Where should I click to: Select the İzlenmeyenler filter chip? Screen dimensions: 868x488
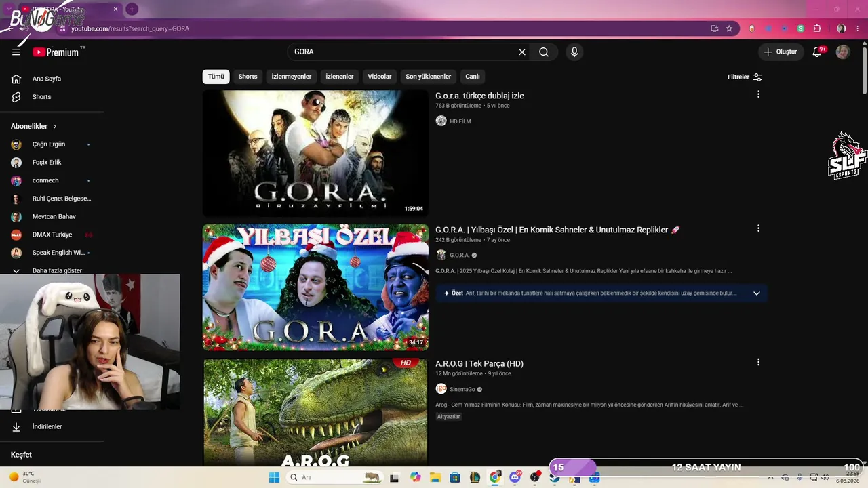(292, 77)
